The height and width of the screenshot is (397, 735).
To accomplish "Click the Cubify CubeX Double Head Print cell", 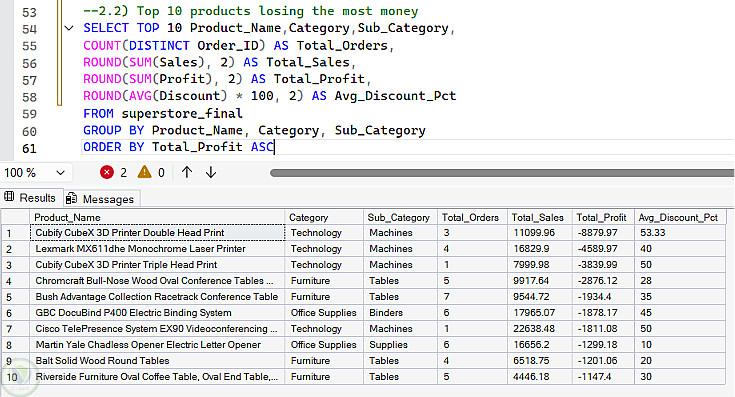I will [x=158, y=233].
